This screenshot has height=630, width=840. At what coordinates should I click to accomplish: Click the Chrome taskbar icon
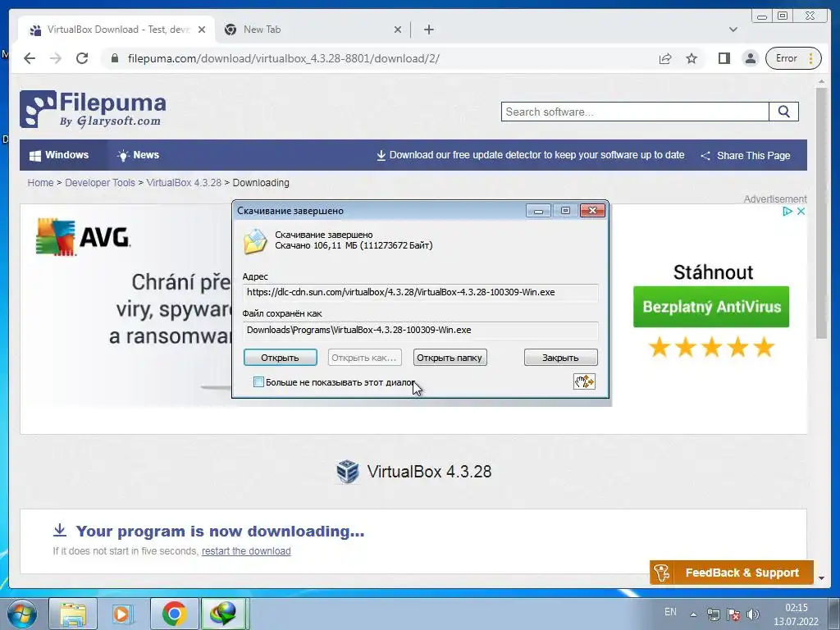[174, 614]
